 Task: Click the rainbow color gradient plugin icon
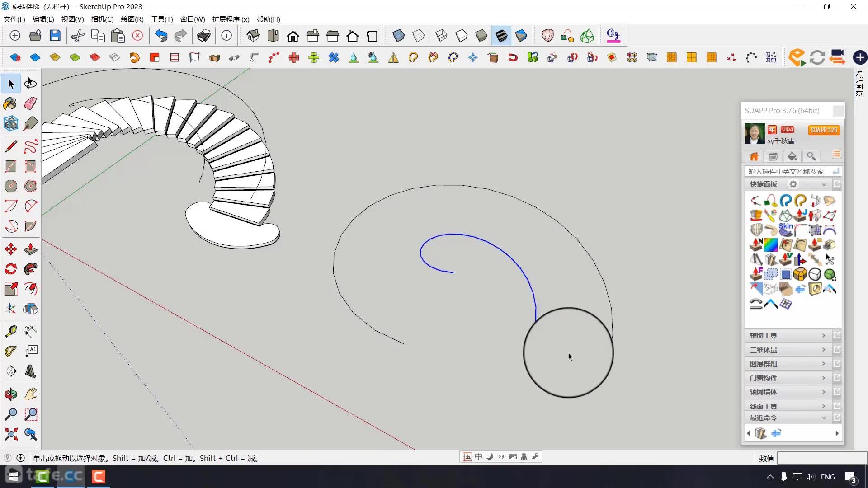click(770, 244)
